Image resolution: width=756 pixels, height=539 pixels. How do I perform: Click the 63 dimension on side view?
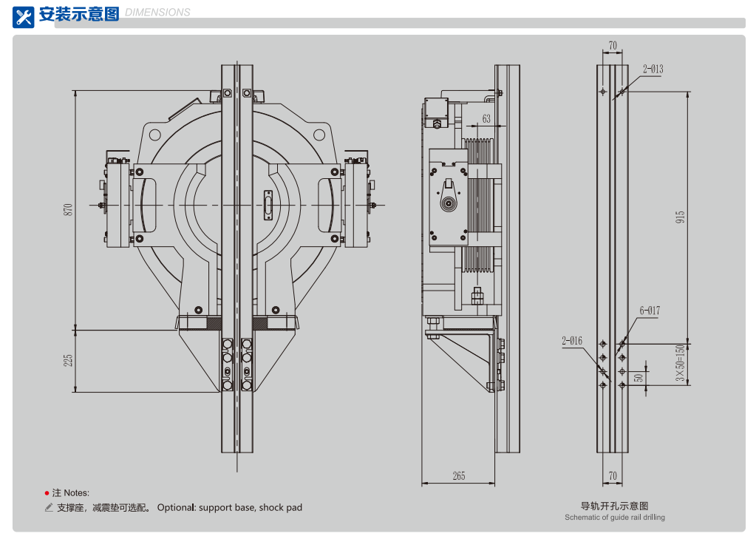[486, 119]
